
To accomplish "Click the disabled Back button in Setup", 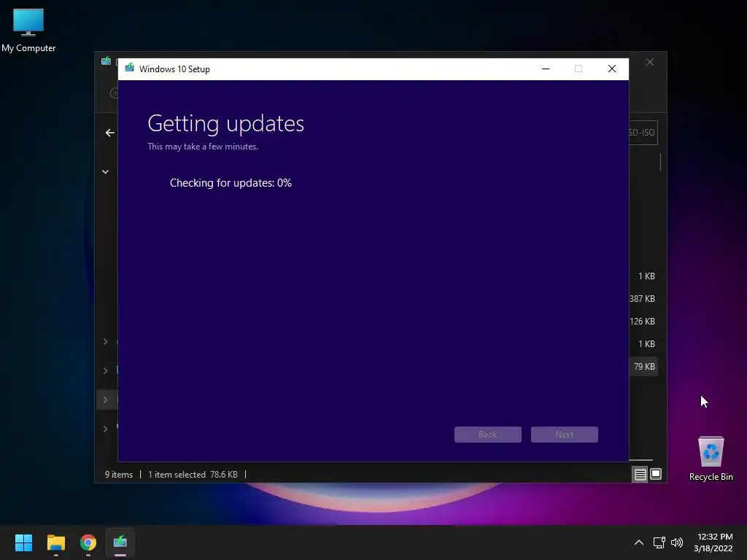I will [x=488, y=435].
